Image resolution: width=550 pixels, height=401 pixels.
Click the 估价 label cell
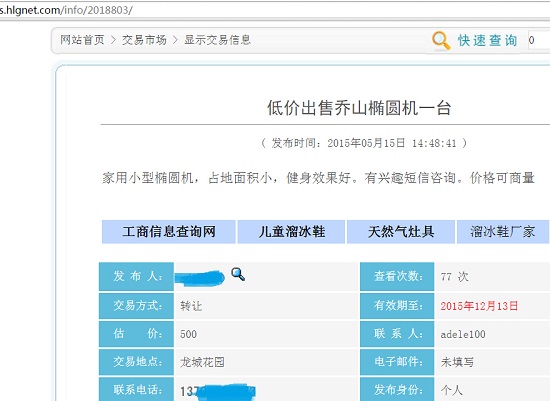pos(136,334)
